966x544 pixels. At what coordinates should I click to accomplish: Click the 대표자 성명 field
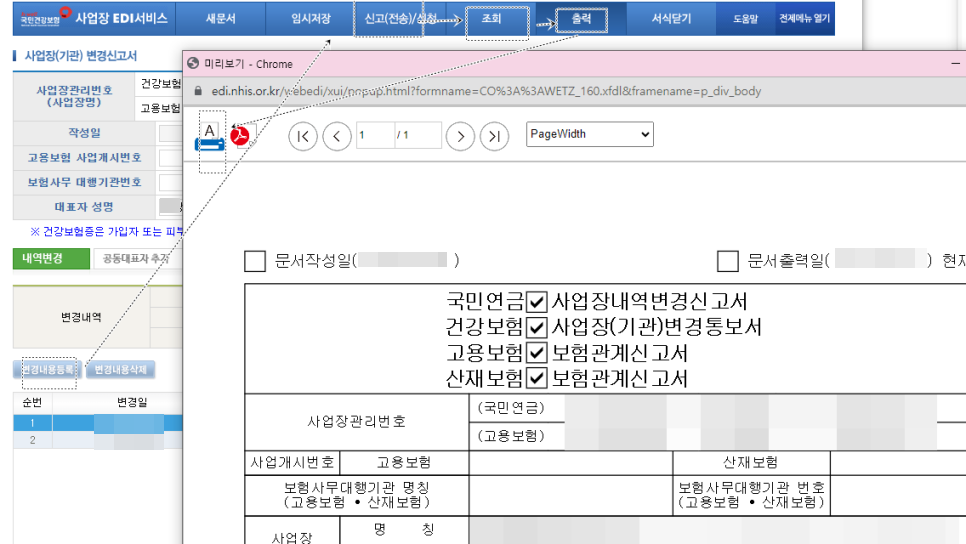171,207
